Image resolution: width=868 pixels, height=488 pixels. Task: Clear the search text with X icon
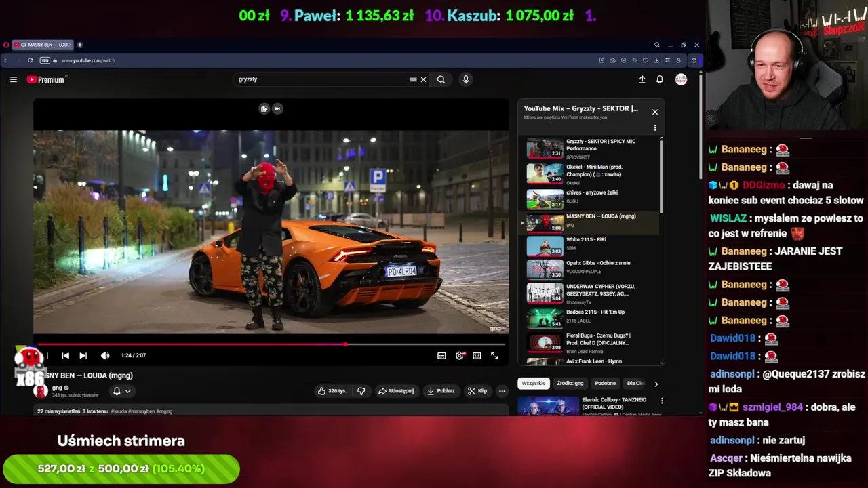(x=423, y=79)
